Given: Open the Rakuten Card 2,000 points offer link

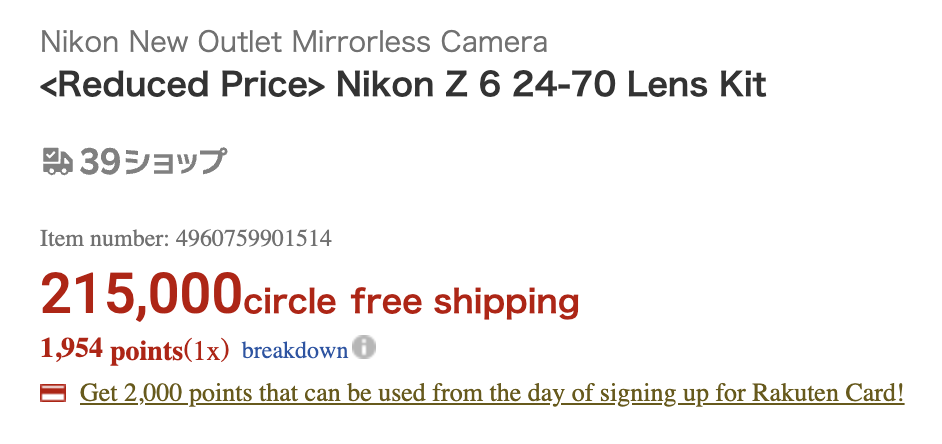Looking at the screenshot, I should (x=492, y=393).
